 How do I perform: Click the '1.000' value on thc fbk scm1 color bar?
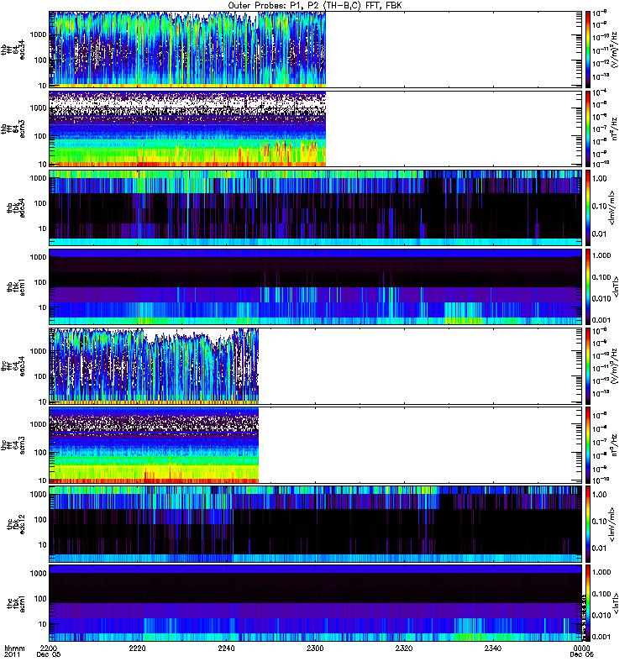pyautogui.click(x=601, y=572)
